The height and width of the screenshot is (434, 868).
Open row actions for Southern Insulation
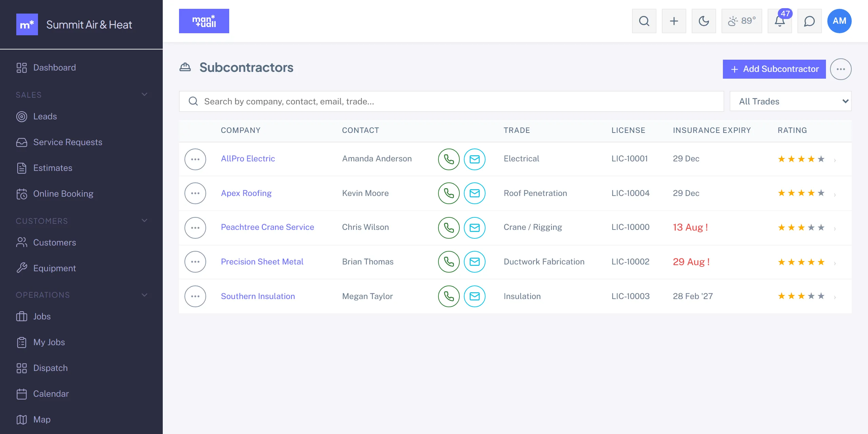tap(195, 296)
